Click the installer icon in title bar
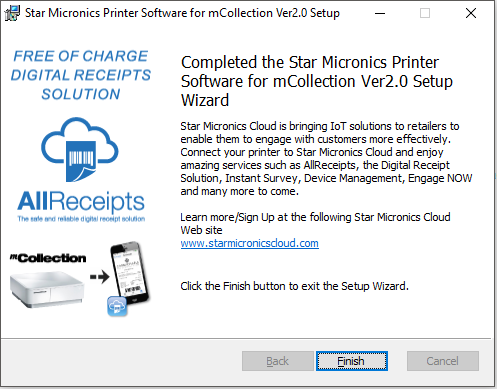 pos(12,13)
